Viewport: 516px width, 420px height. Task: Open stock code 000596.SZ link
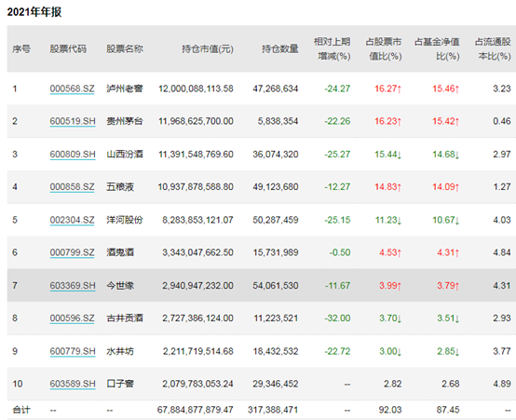[x=72, y=318]
